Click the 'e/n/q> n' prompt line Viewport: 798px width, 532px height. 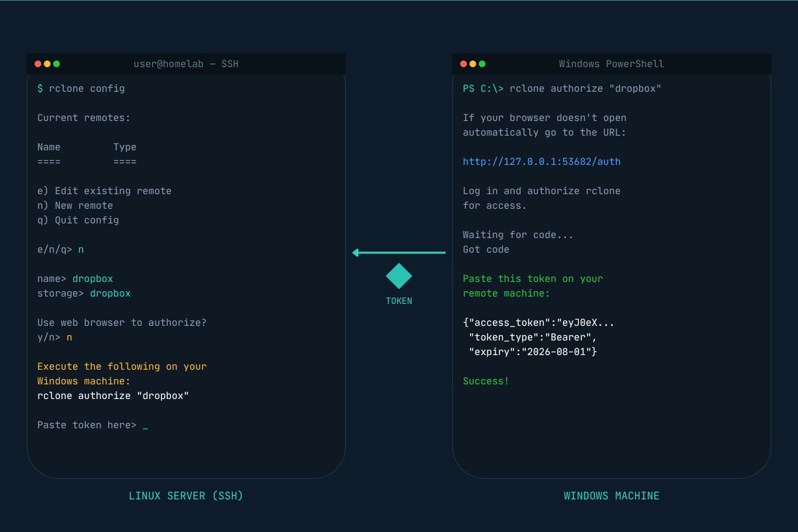[61, 249]
